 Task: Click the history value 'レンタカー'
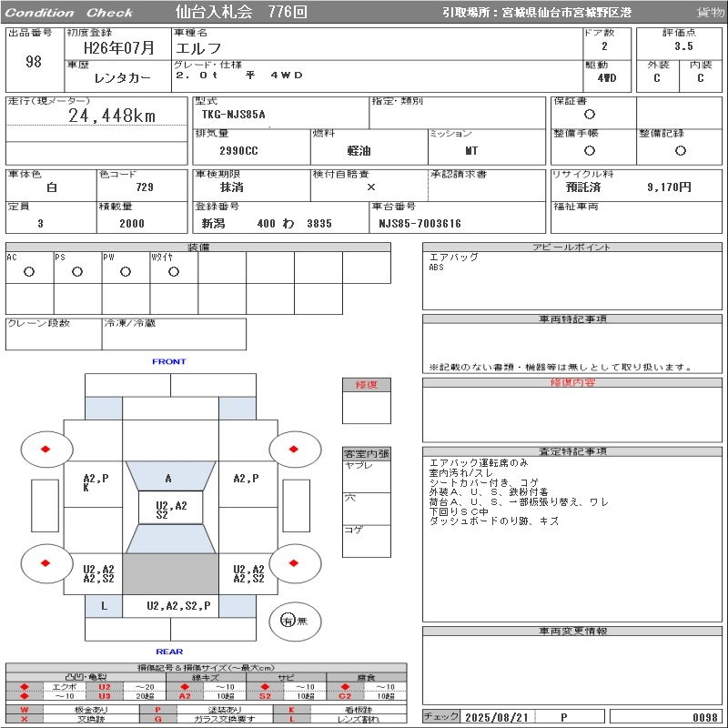123,78
